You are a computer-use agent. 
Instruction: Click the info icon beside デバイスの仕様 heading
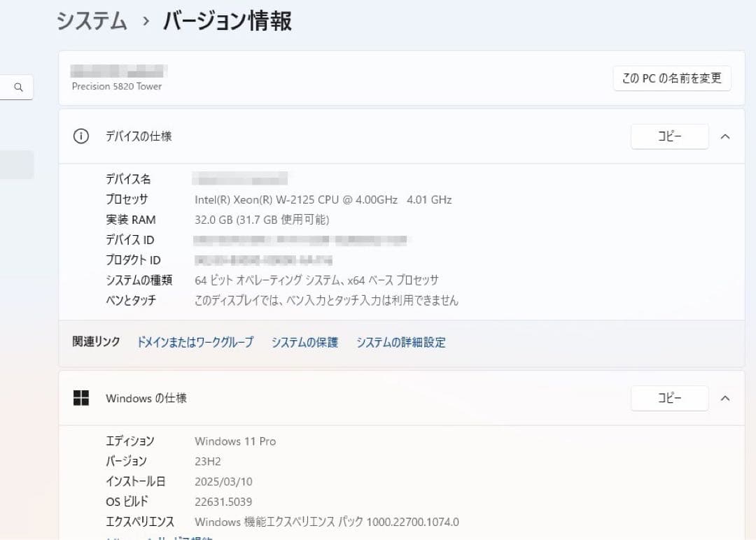tap(80, 136)
